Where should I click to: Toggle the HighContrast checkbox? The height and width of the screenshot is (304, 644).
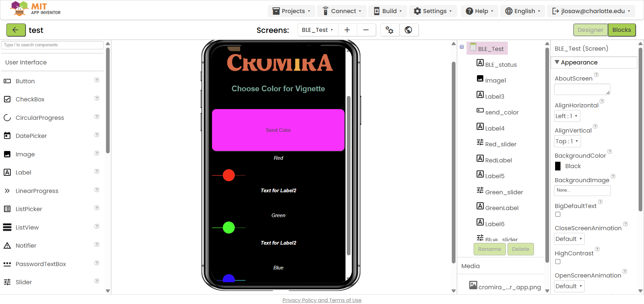(x=558, y=261)
